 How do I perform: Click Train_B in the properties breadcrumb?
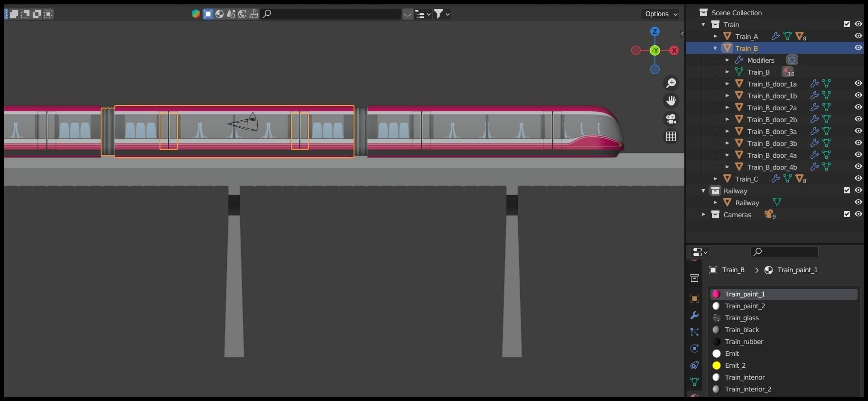[733, 270]
